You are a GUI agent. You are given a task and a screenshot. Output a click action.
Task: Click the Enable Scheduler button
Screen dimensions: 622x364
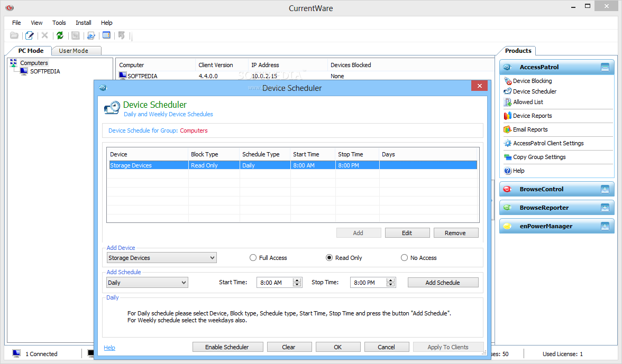(227, 347)
